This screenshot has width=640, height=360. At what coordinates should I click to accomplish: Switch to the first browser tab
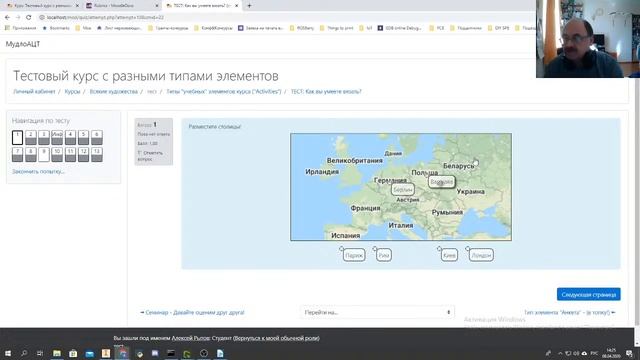pos(41,6)
